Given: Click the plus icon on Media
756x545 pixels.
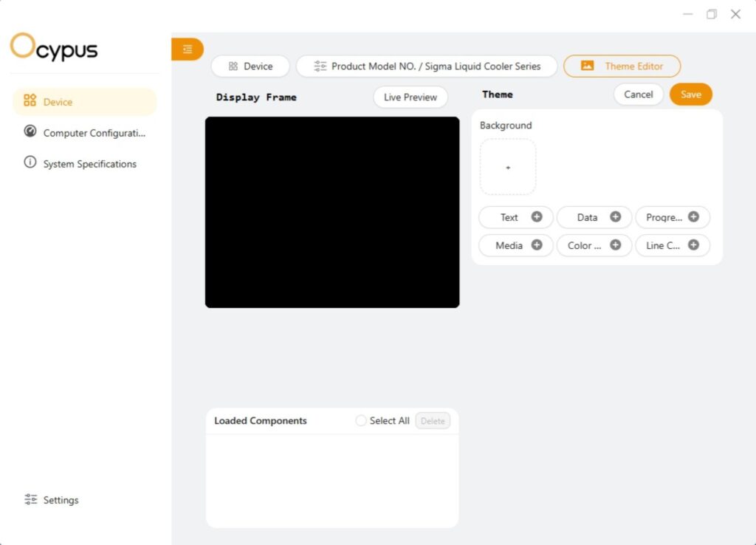Looking at the screenshot, I should point(537,244).
